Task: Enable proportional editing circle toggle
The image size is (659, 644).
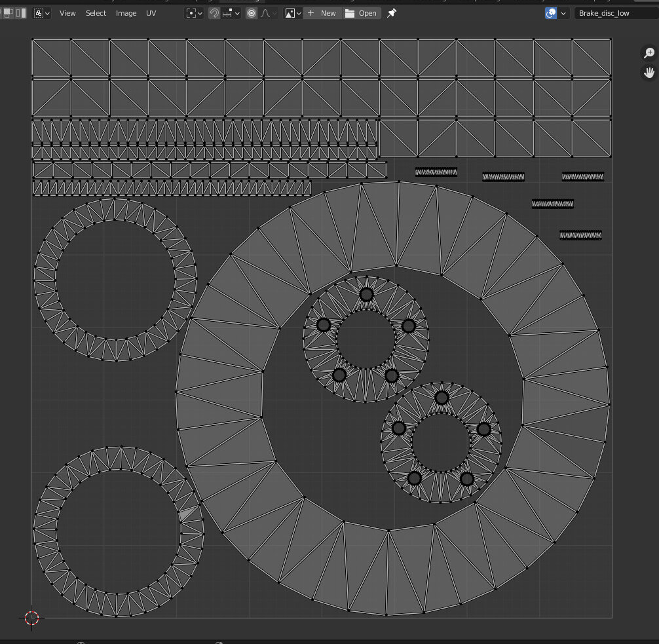Action: (252, 13)
